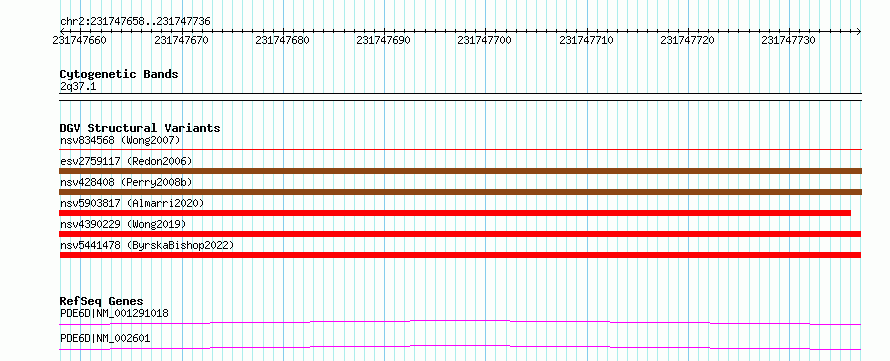
Task: Click the red nsv5903817 variant bar
Action: [455, 213]
